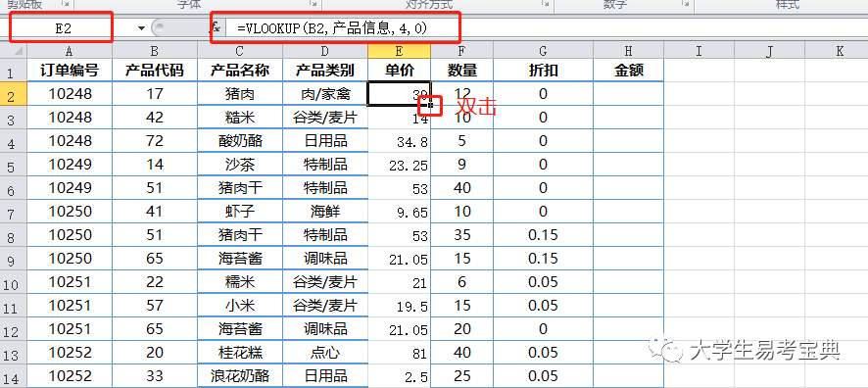Click the Name Box showing E2
The height and width of the screenshot is (388, 868).
pyautogui.click(x=63, y=28)
